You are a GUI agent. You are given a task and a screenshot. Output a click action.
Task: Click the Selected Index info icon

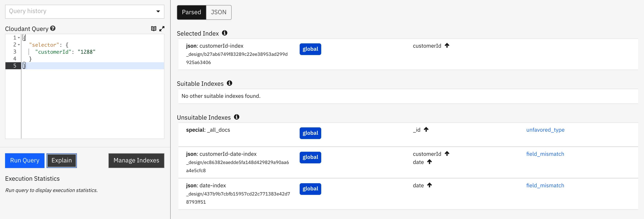(225, 33)
